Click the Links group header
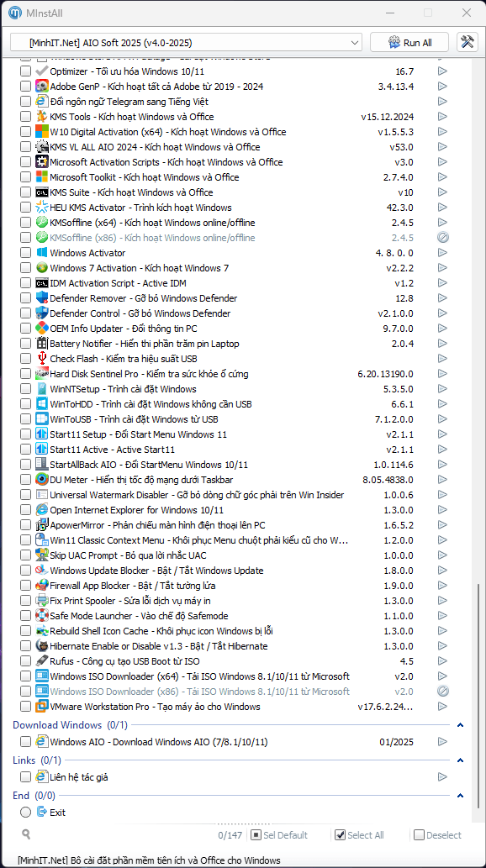Screen dimensions: 486x868 click(37, 760)
